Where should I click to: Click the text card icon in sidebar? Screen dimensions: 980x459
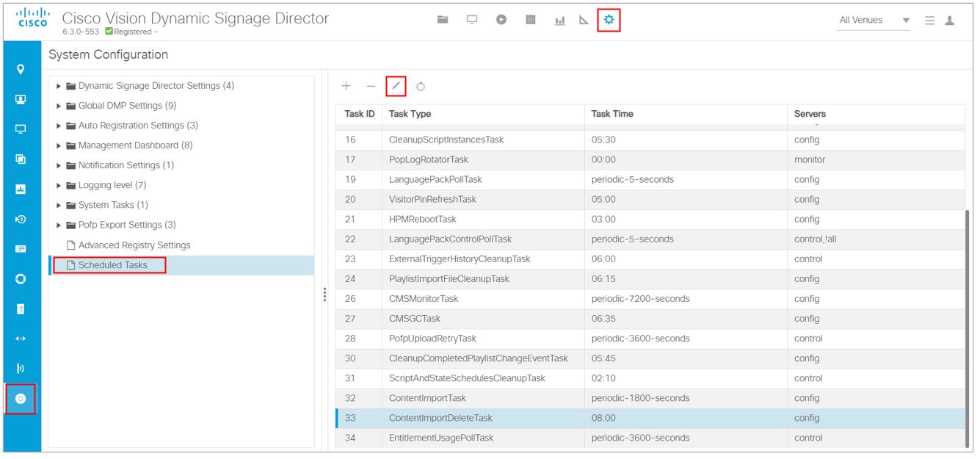[x=21, y=249]
